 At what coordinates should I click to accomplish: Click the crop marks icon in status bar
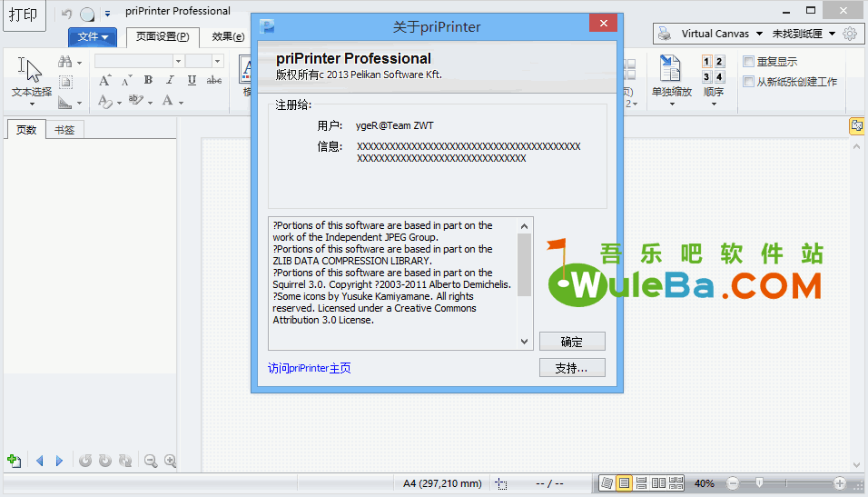tap(501, 483)
